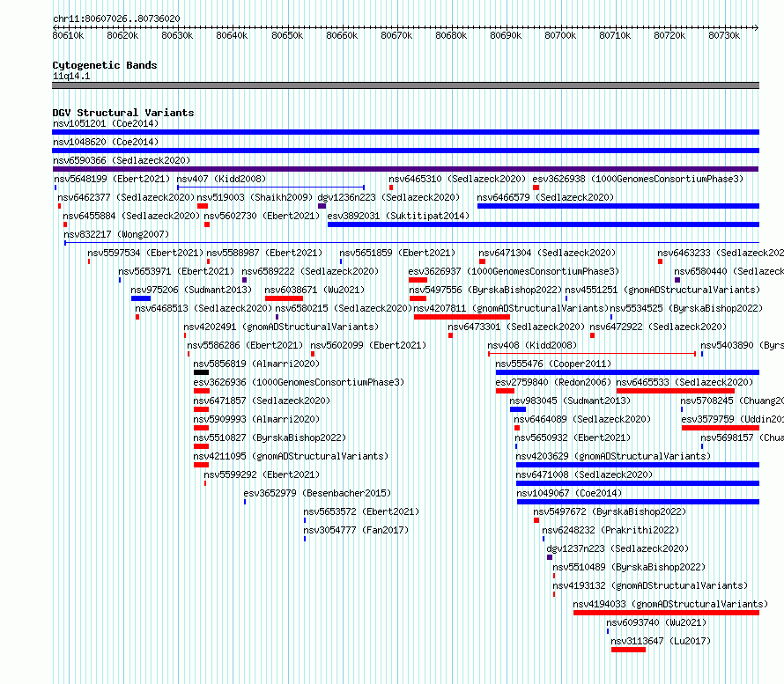The image size is (784, 684).
Task: Click the nsv6471304 (Sedlazeck2020) label
Action: [547, 253]
